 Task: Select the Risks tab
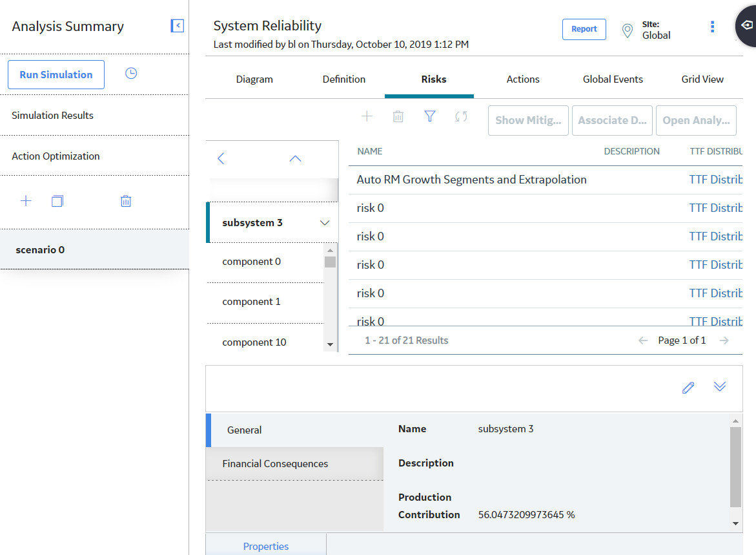(433, 79)
